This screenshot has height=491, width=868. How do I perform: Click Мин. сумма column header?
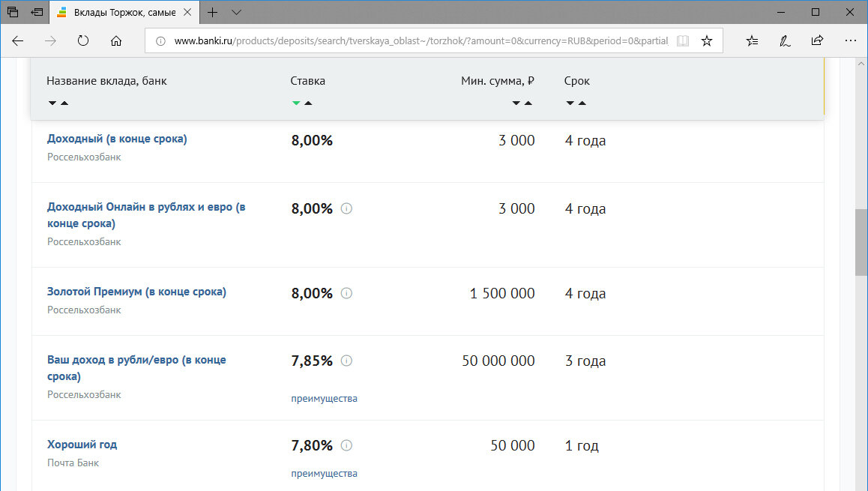point(498,81)
